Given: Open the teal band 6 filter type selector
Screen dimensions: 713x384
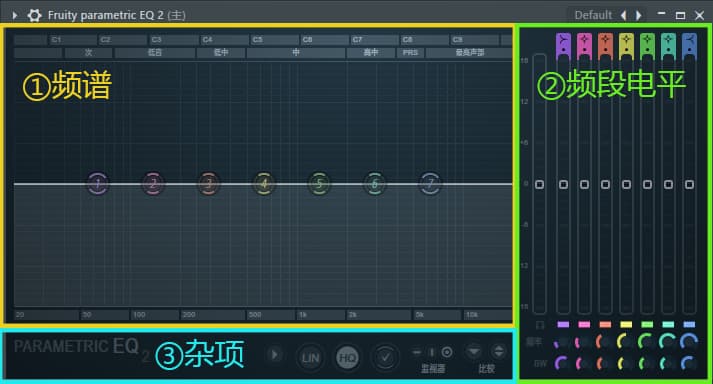Looking at the screenshot, I should (x=668, y=45).
